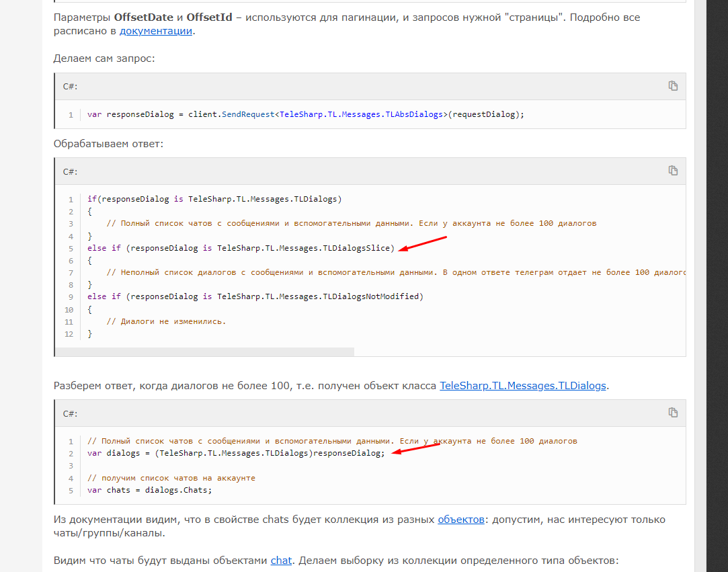728x572 pixels.
Task: Click the C# header above the if-else block
Action: pos(71,171)
